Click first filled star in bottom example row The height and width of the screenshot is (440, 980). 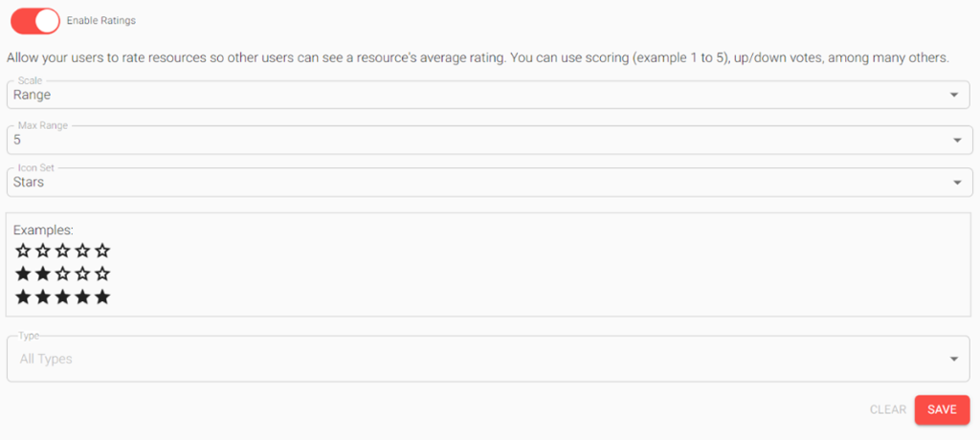click(x=23, y=297)
